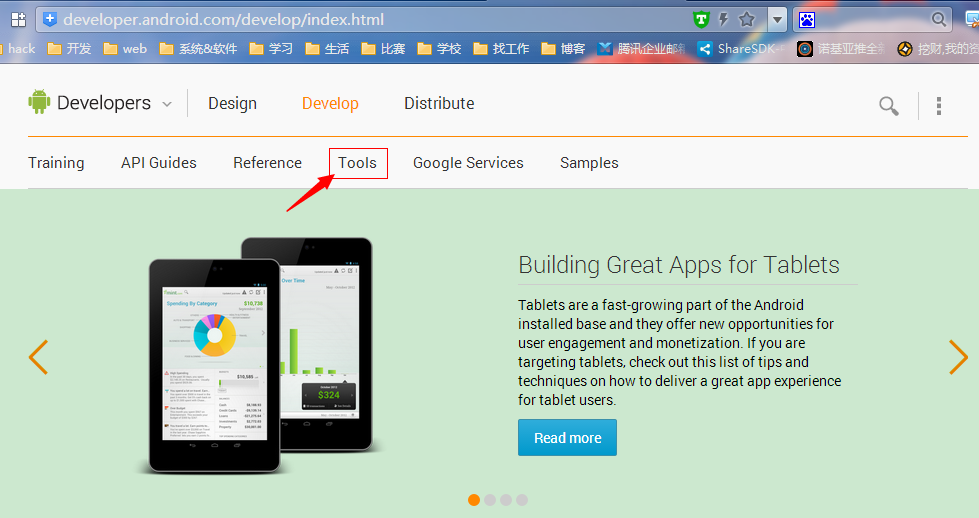Select the fourth carousel dot
Viewport: 979px width, 518px height.
[x=522, y=500]
